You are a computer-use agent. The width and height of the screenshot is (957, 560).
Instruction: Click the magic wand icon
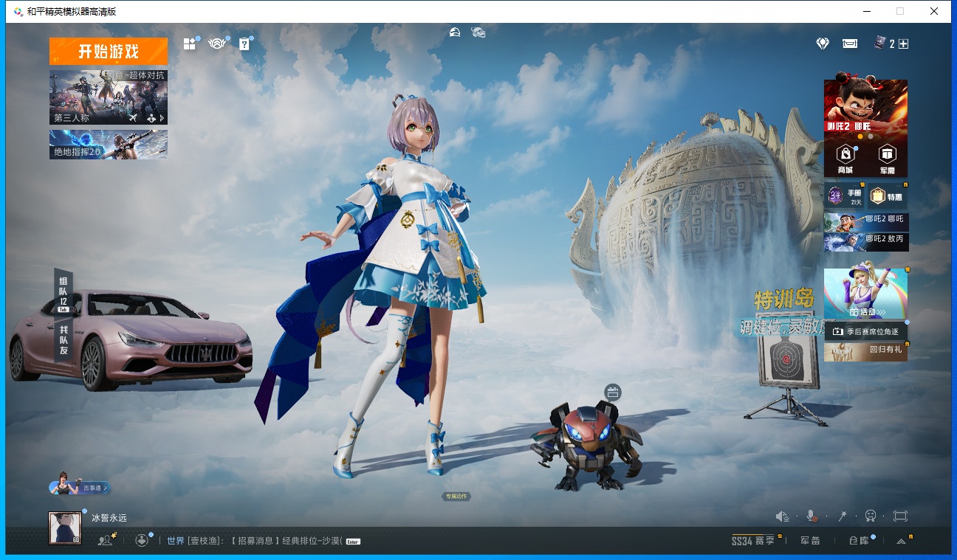pyautogui.click(x=841, y=516)
